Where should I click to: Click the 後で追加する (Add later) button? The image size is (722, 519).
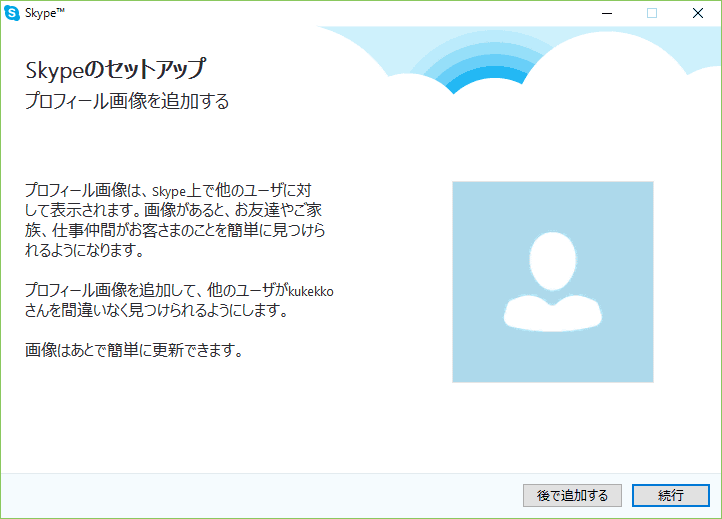click(x=572, y=496)
